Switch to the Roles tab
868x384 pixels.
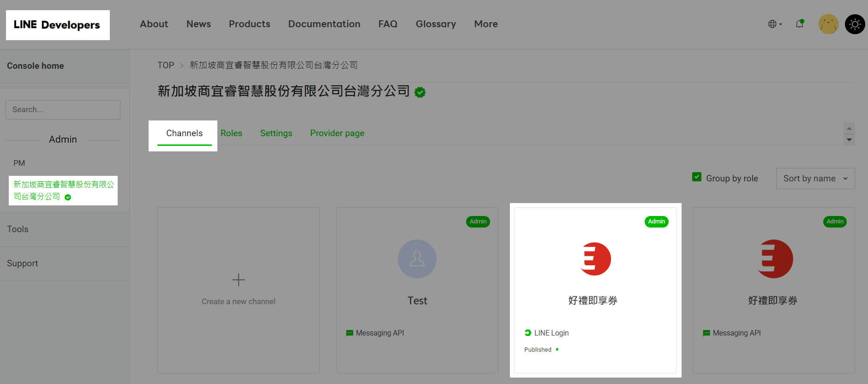pos(231,133)
